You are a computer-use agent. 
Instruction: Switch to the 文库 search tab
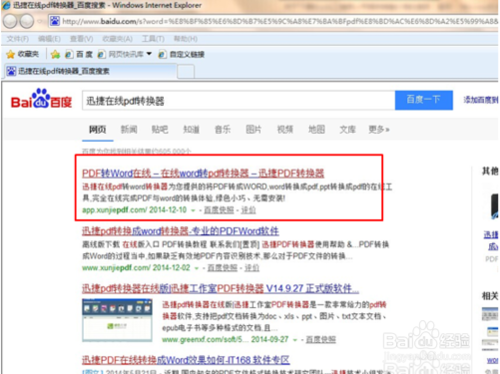348,129
